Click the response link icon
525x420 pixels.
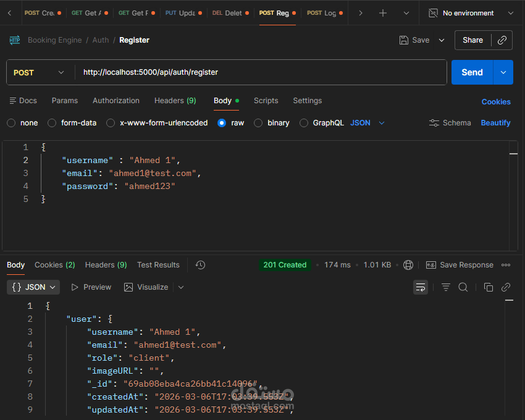point(506,287)
